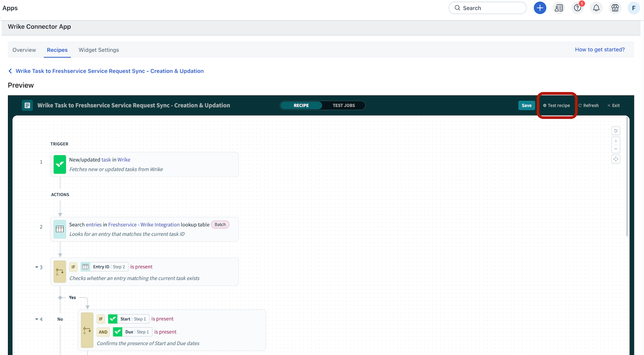Zoom out the recipe canvas

pyautogui.click(x=616, y=149)
